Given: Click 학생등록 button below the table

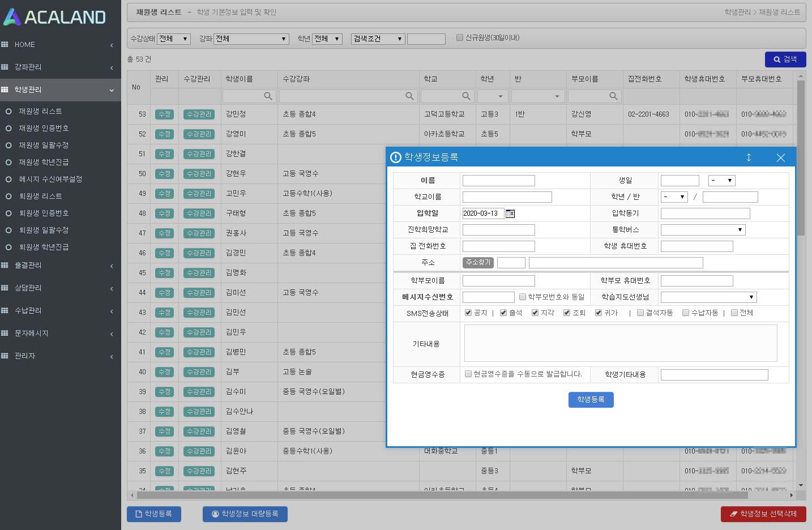Looking at the screenshot, I should coord(154,514).
